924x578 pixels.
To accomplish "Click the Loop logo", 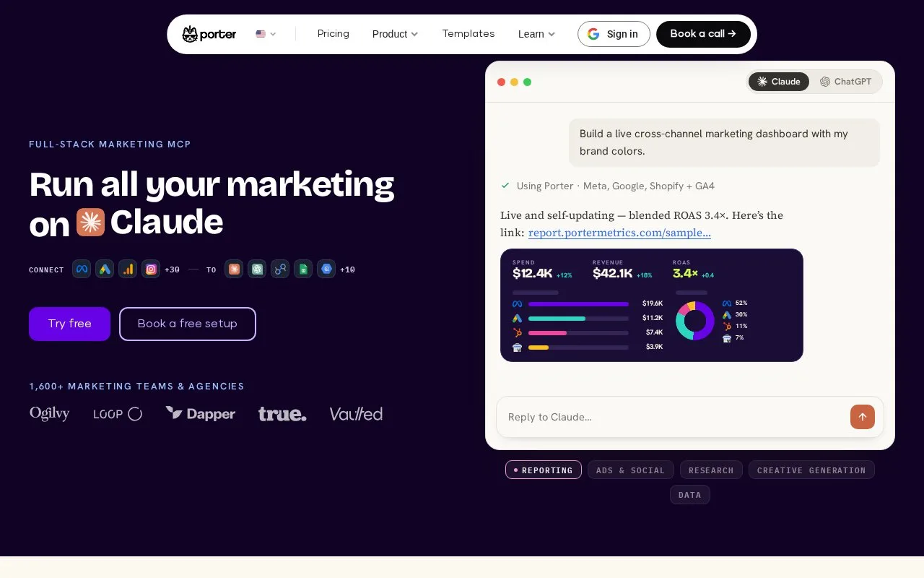I will pyautogui.click(x=118, y=414).
